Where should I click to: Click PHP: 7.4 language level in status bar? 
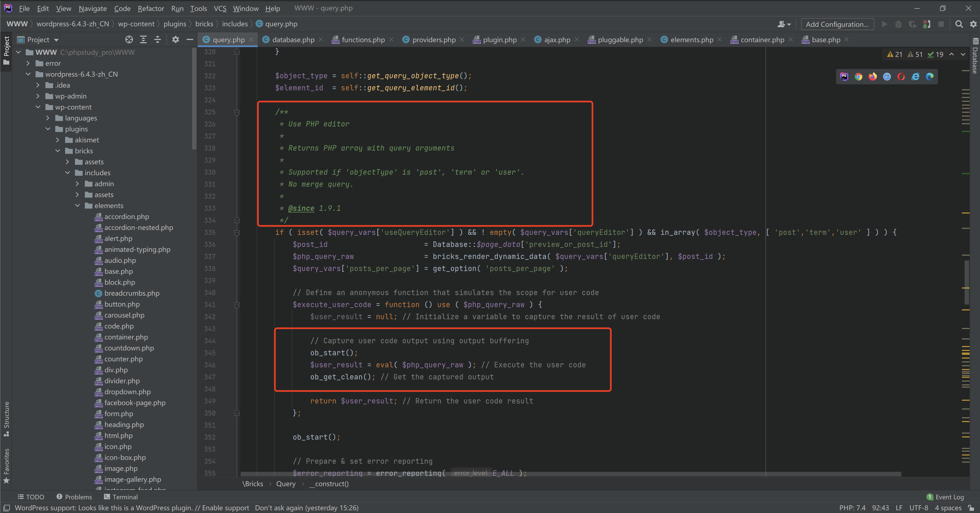(x=852, y=508)
